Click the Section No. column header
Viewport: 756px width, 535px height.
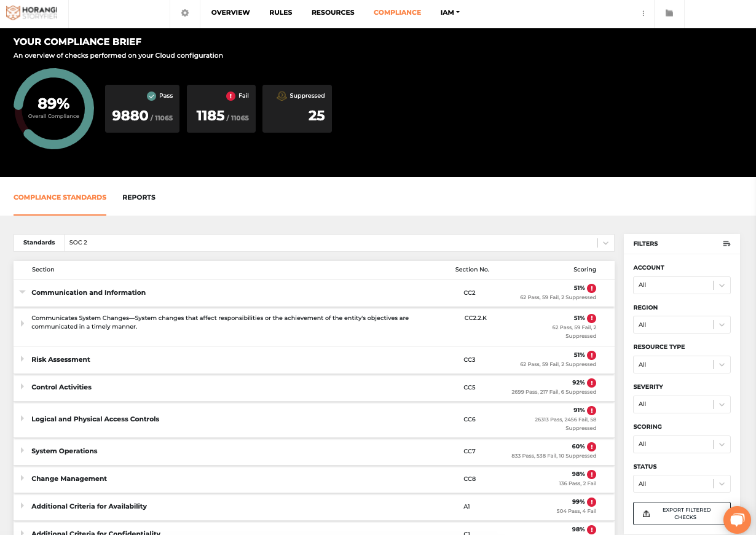(472, 270)
